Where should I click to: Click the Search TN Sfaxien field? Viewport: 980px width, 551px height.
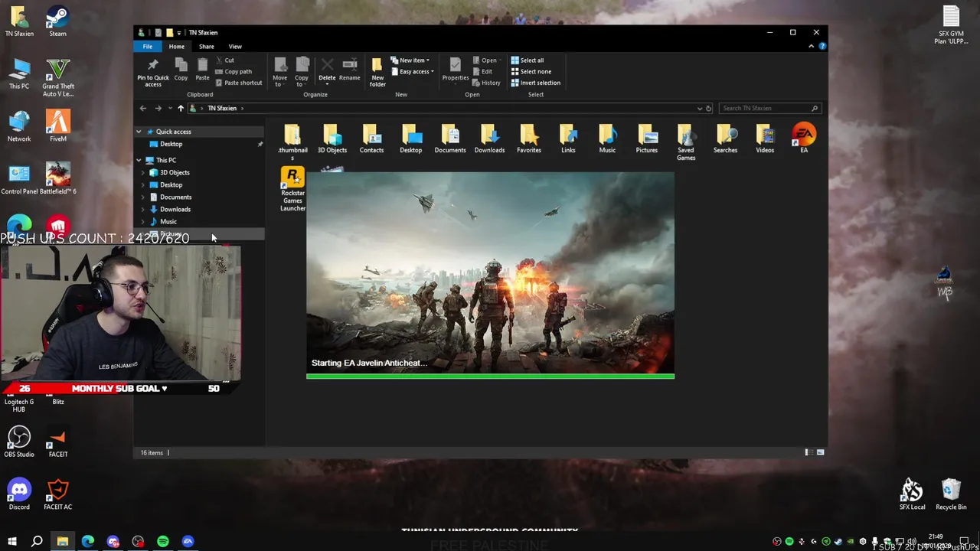tap(770, 108)
